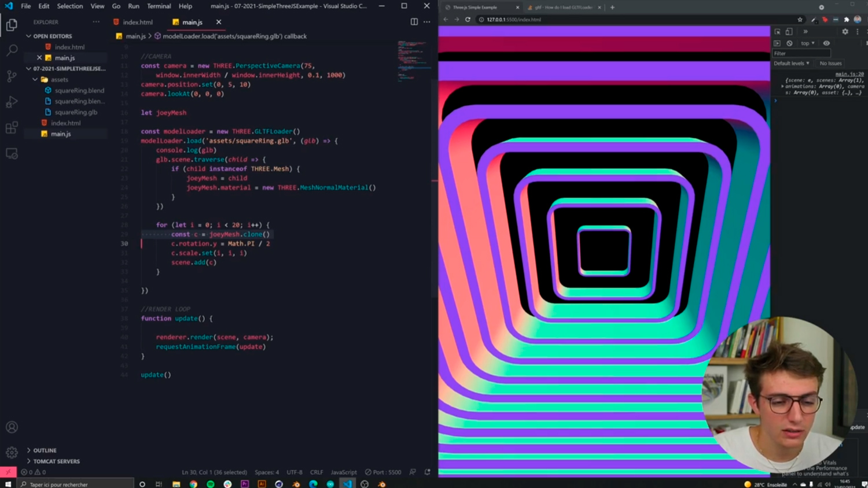
Task: Open DevTools settings gear
Action: point(845,31)
